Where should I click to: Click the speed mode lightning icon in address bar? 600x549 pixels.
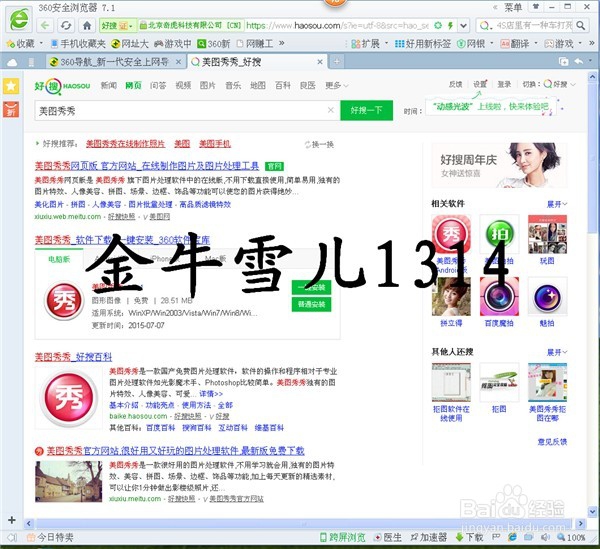click(450, 26)
